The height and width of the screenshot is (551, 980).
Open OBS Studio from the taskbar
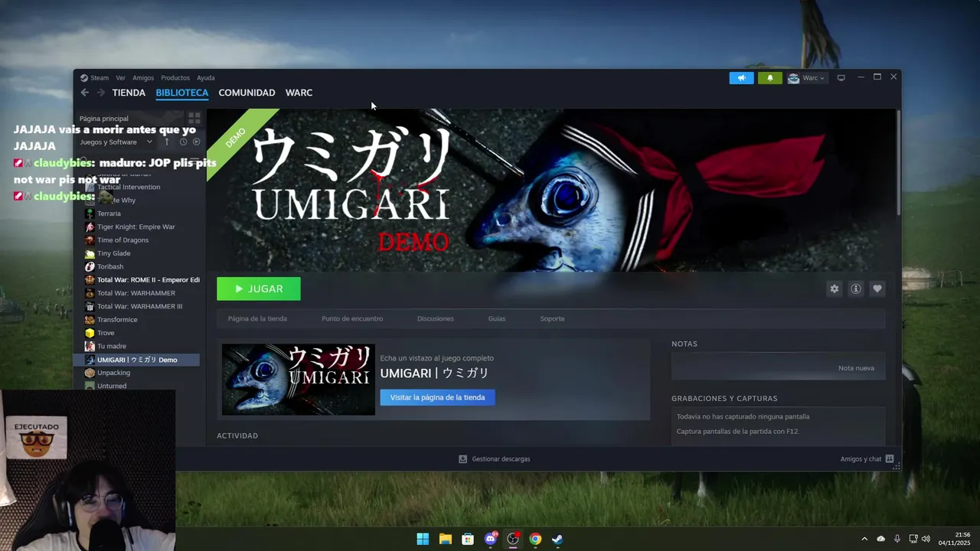coord(513,539)
